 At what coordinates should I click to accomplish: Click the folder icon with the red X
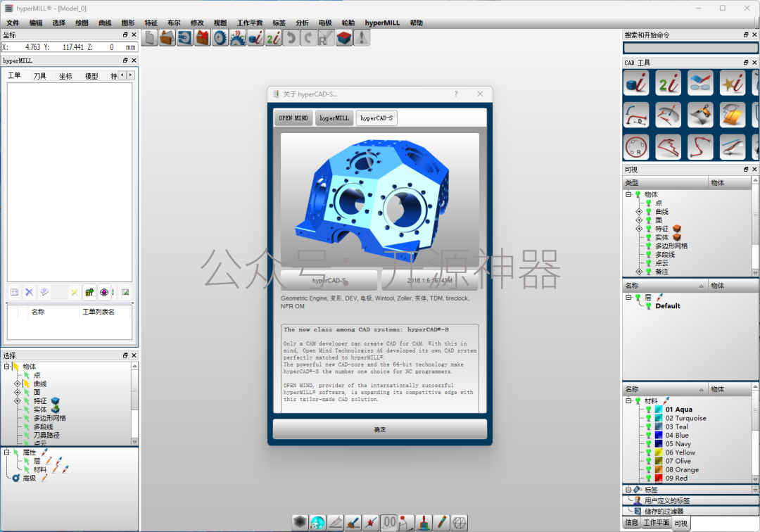coord(202,38)
